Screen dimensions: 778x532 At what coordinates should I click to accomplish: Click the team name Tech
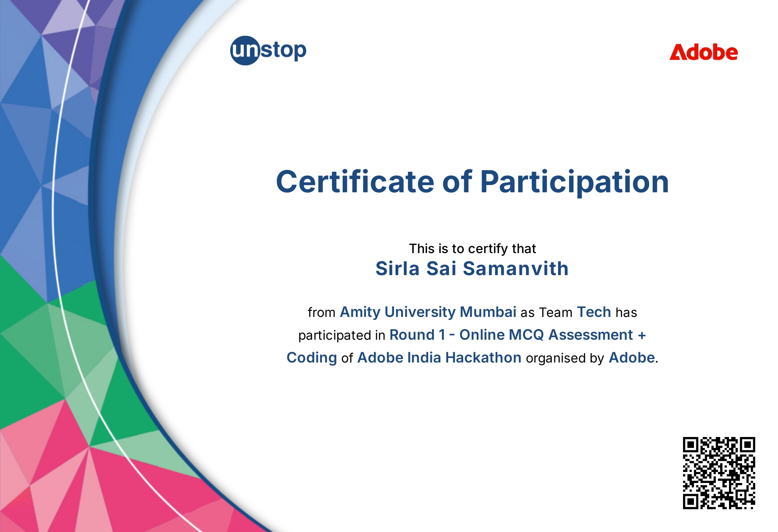[594, 312]
